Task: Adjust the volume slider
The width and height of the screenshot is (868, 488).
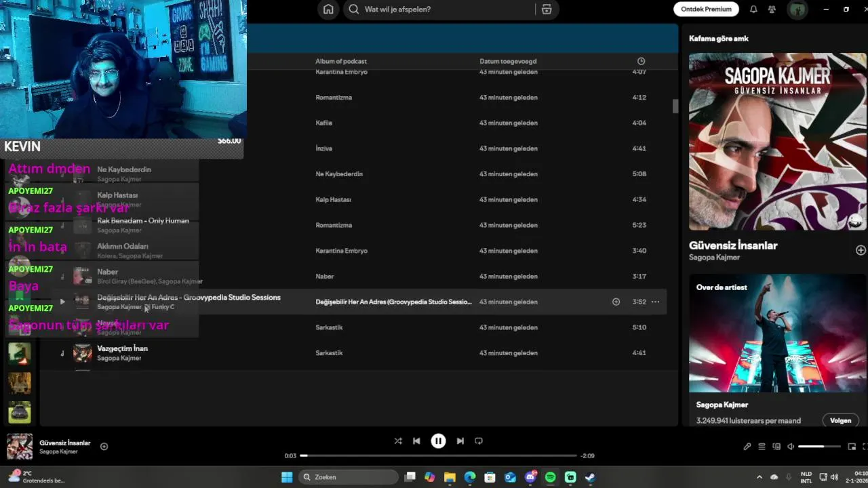Action: click(820, 447)
